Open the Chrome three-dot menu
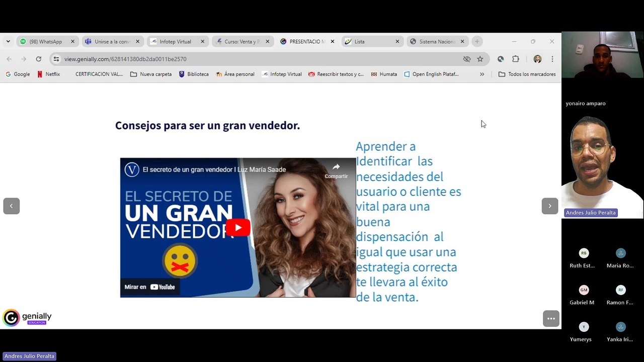Image resolution: width=644 pixels, height=362 pixels. pos(552,59)
